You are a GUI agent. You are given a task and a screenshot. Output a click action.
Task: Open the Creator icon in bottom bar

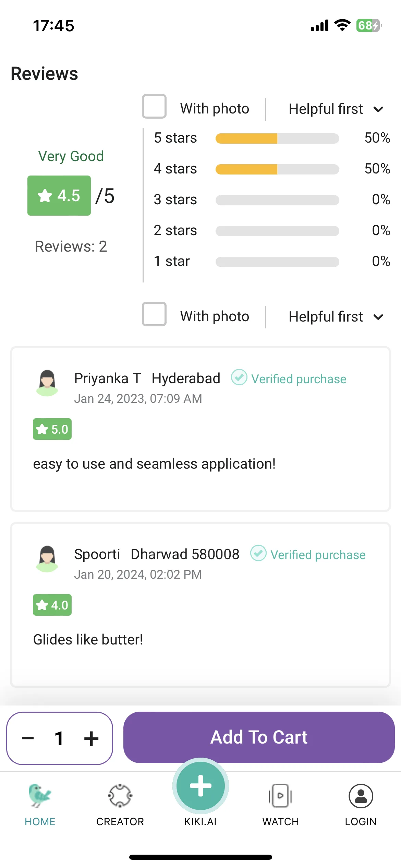pyautogui.click(x=120, y=796)
